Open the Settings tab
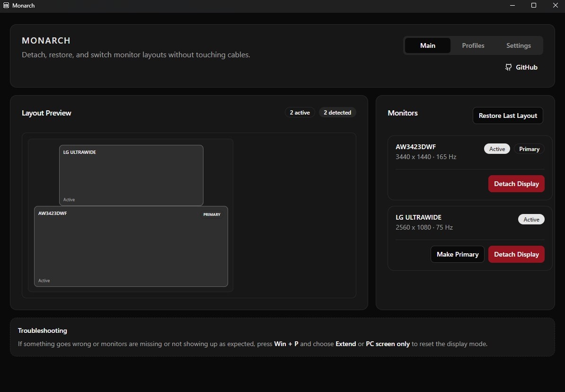The image size is (565, 392). pos(518,45)
